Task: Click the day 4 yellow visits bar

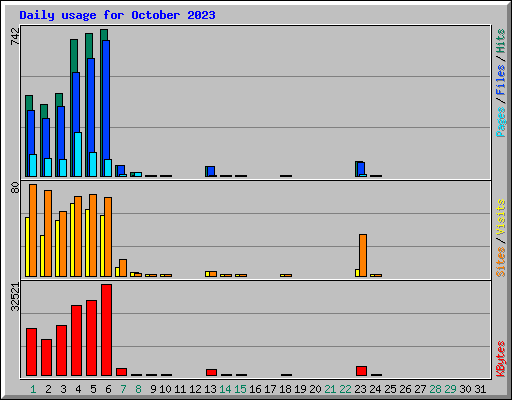Action: click(x=72, y=240)
